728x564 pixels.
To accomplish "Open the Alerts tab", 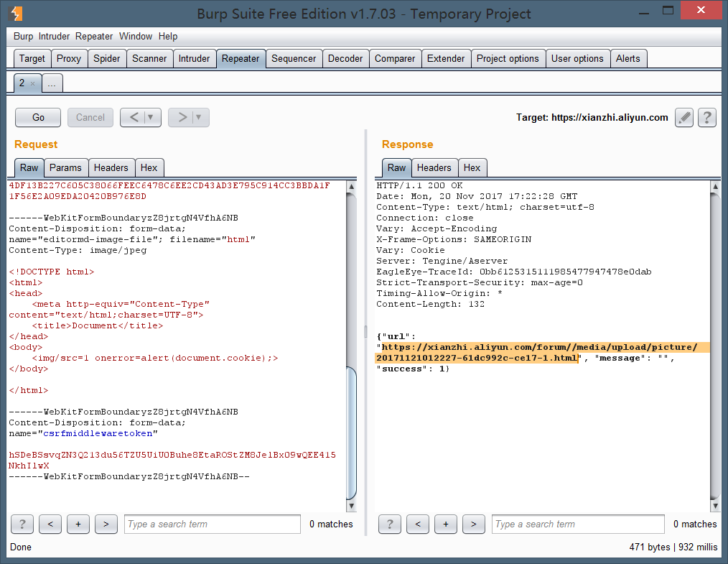I will click(x=627, y=58).
